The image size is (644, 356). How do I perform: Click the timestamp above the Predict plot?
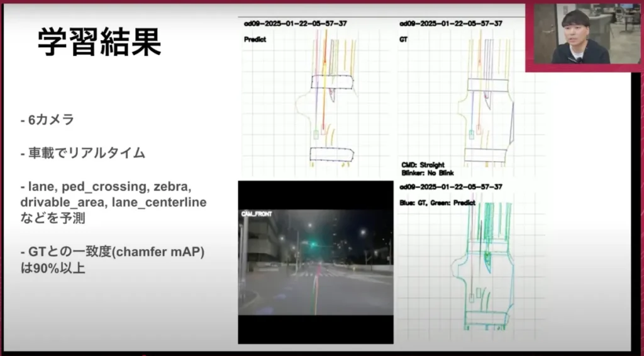(x=296, y=23)
